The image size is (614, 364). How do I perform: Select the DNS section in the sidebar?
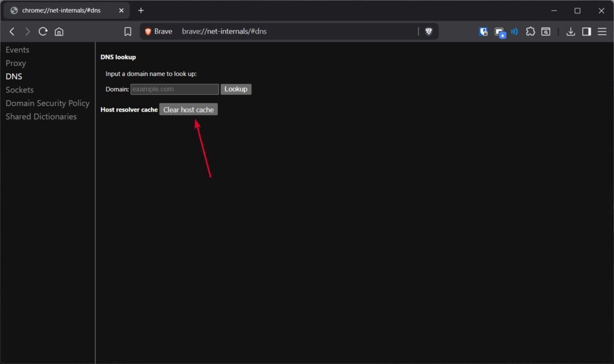point(14,76)
